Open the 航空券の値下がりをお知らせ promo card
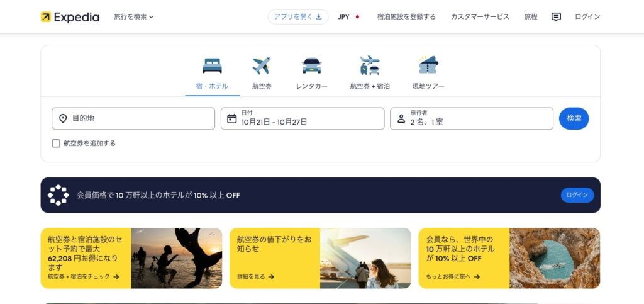Screen dimensions: 644x304 click(320, 258)
